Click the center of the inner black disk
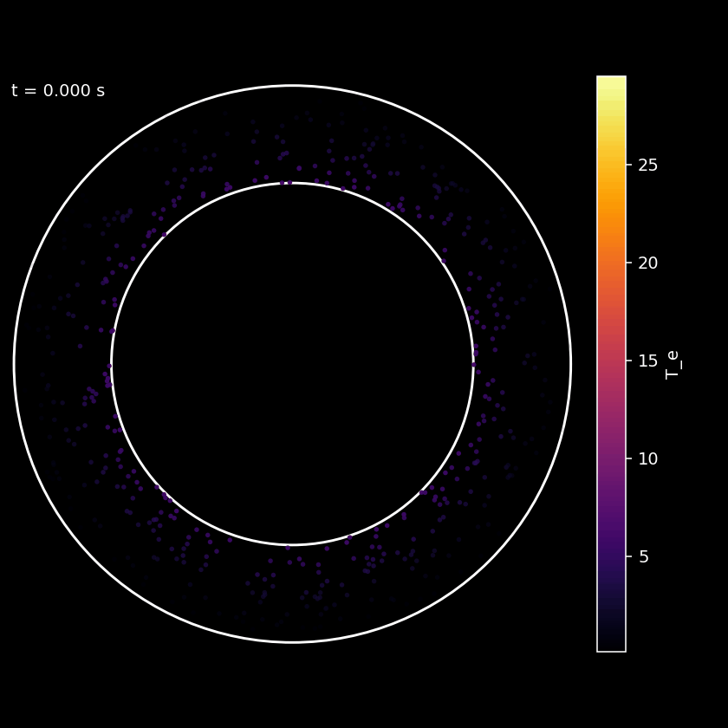 pyautogui.click(x=292, y=364)
